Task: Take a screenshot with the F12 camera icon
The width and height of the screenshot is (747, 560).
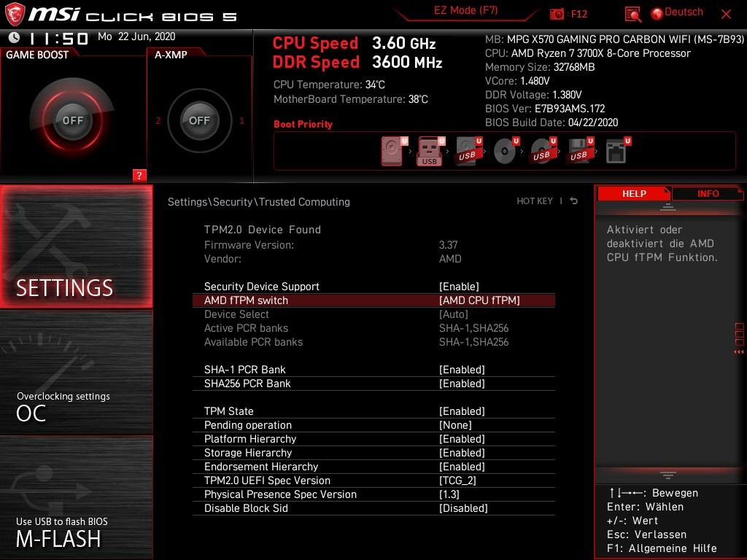Action: tap(557, 15)
